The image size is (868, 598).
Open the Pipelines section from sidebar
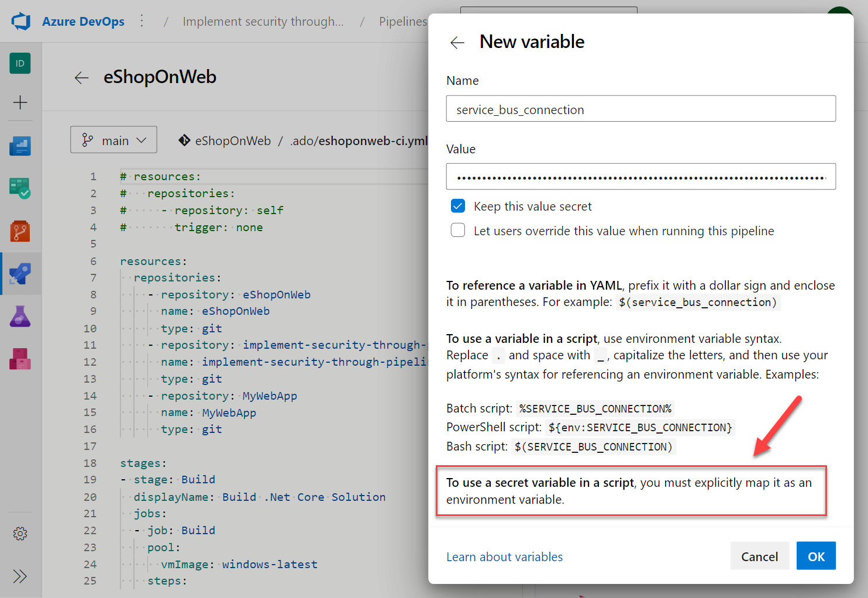20,273
